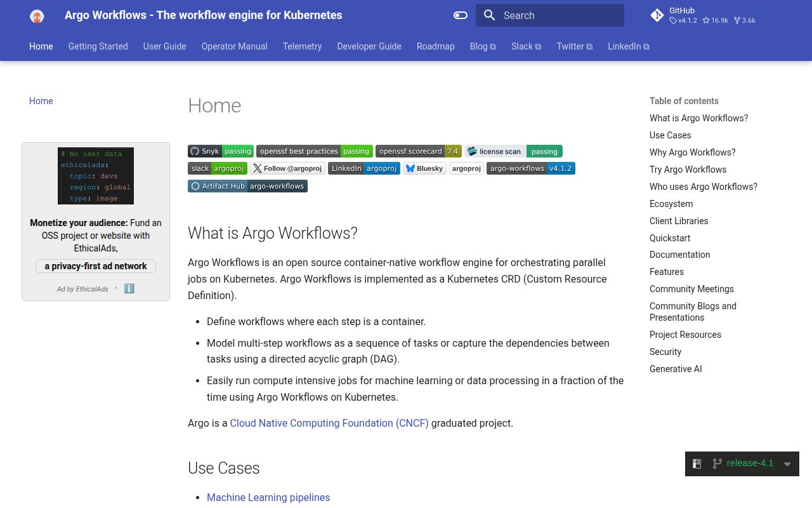Jump to What is Argo Workflows? section
The image size is (812, 508).
[699, 118]
